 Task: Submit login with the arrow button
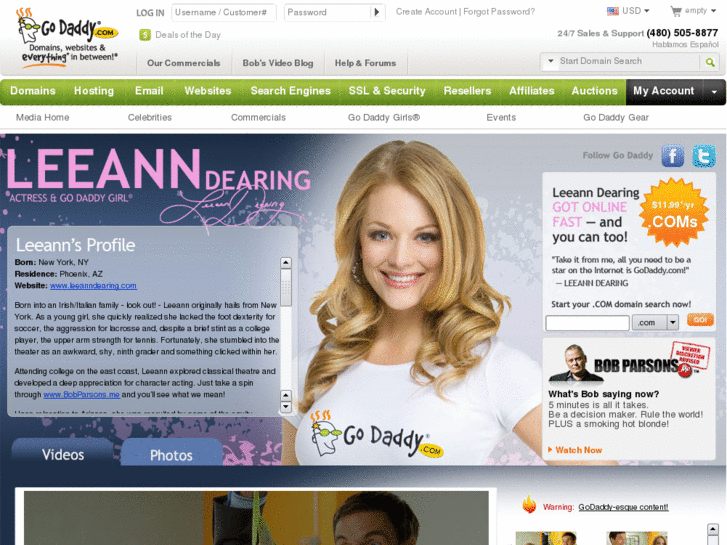point(377,12)
